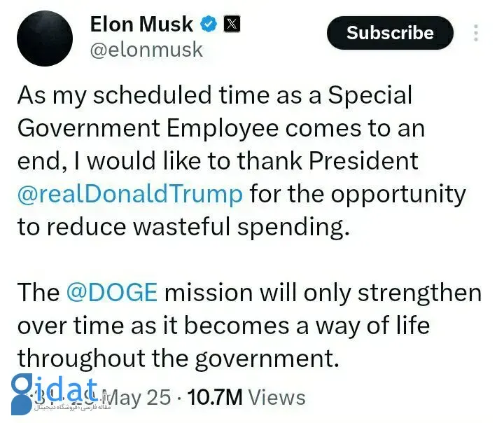Open the @DOGE mention link
The image size is (504, 423).
[x=111, y=292]
